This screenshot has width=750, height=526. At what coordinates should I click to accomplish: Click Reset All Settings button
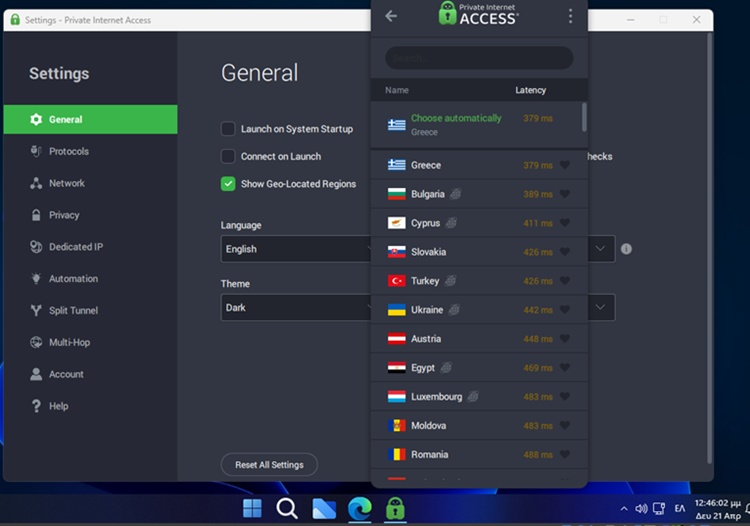[x=269, y=464]
